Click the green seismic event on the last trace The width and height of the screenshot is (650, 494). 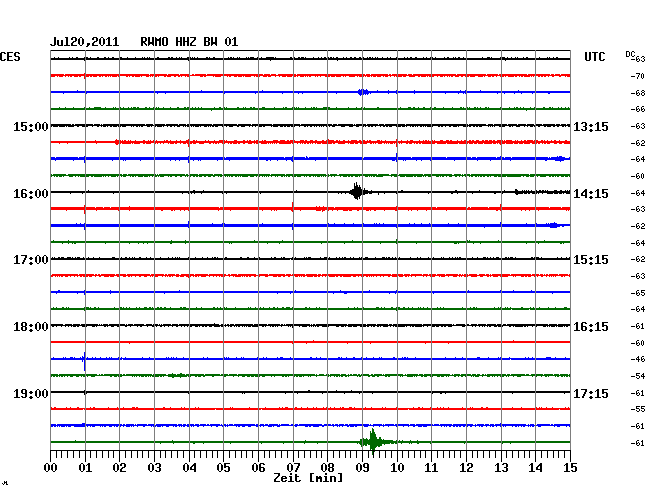[x=374, y=442]
